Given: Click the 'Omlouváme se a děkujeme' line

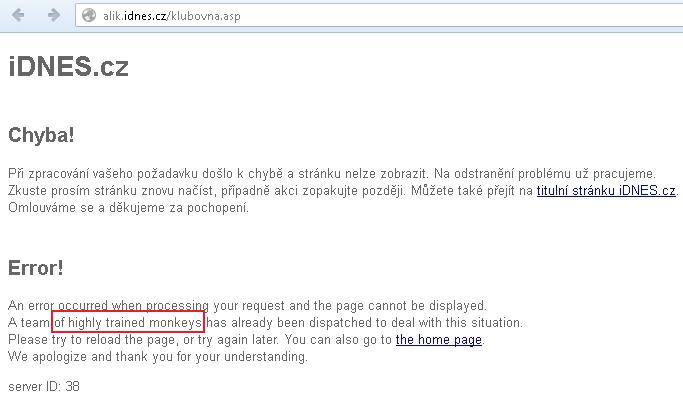Looking at the screenshot, I should (x=128, y=208).
